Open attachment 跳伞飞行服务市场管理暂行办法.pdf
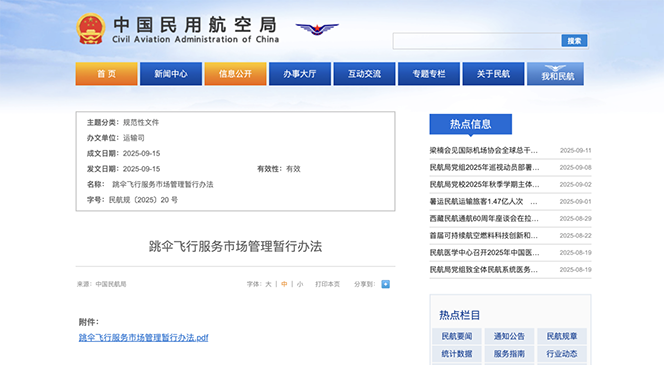Viewport: 664px width, 365px height. point(144,337)
